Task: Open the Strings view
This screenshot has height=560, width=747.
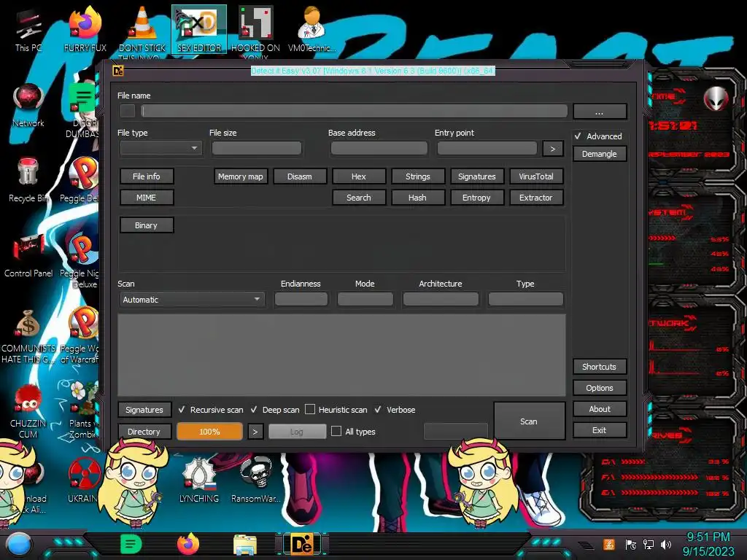Action: 418,176
